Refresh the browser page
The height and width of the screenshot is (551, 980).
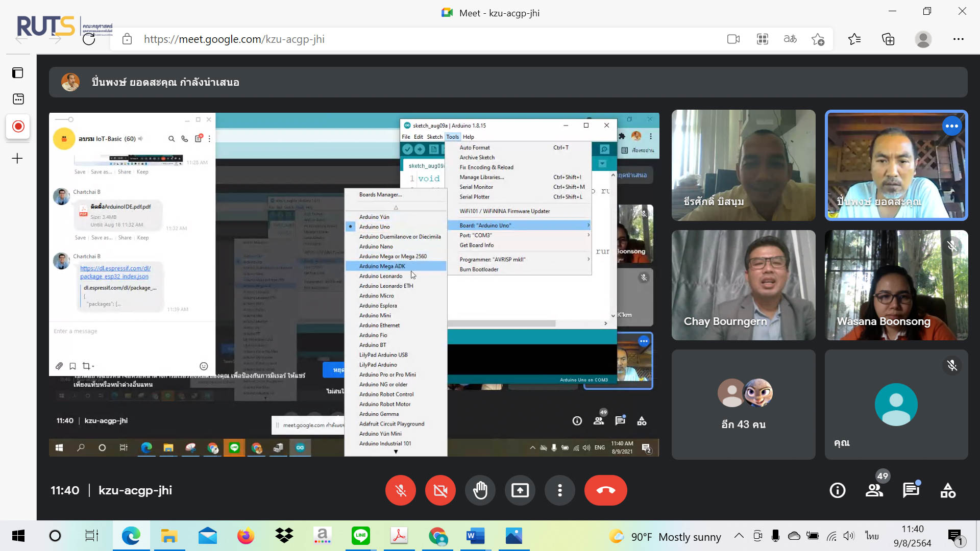point(89,39)
